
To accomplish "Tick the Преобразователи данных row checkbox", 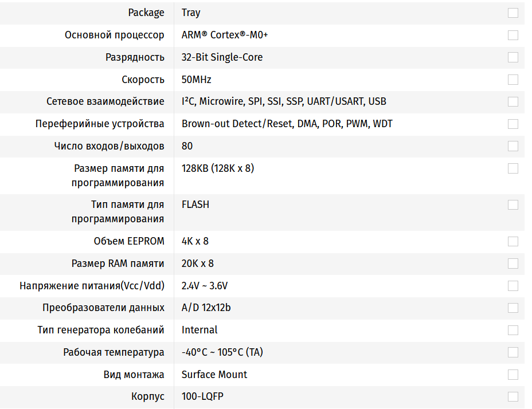I will (513, 308).
